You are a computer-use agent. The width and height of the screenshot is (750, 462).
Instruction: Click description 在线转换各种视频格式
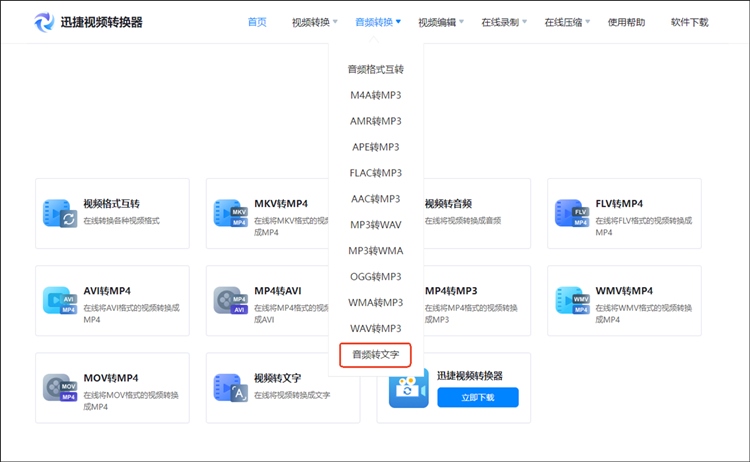[x=121, y=220]
